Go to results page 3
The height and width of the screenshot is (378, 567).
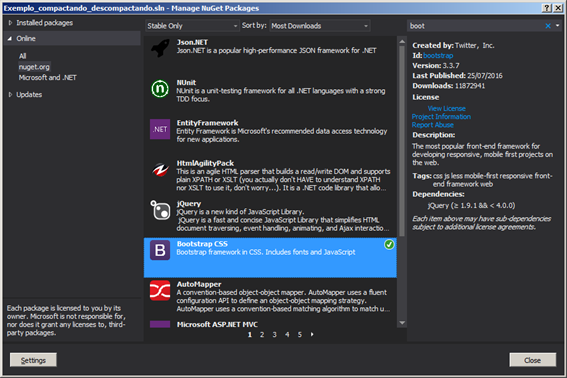click(x=274, y=335)
